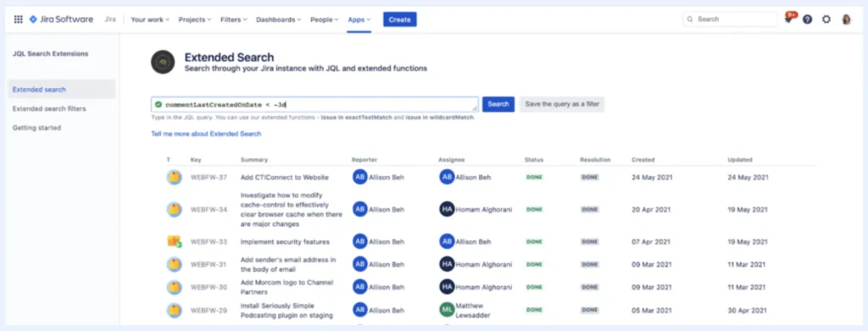Expand the Your work dropdown

[x=150, y=19]
